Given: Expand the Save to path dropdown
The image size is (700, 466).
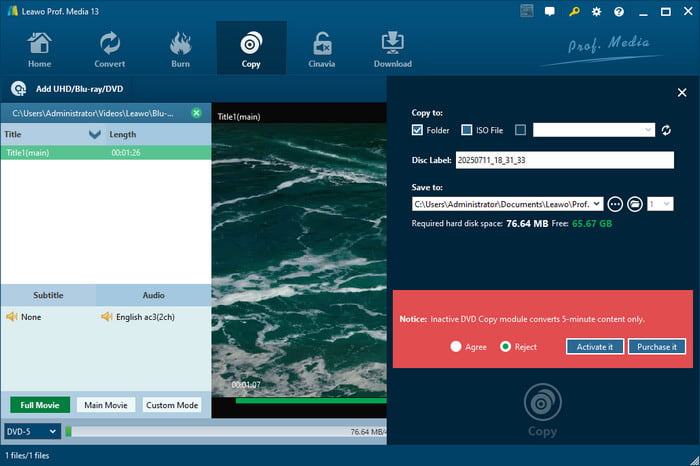Looking at the screenshot, I should pos(597,204).
